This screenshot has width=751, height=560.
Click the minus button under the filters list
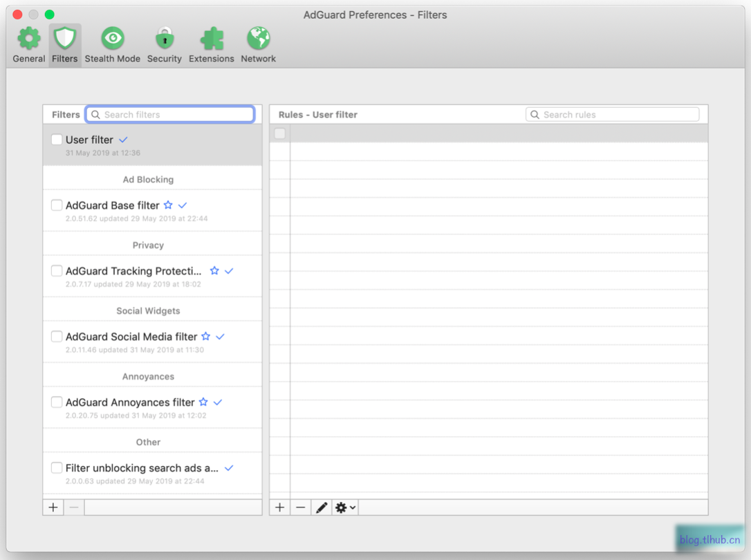pos(74,507)
